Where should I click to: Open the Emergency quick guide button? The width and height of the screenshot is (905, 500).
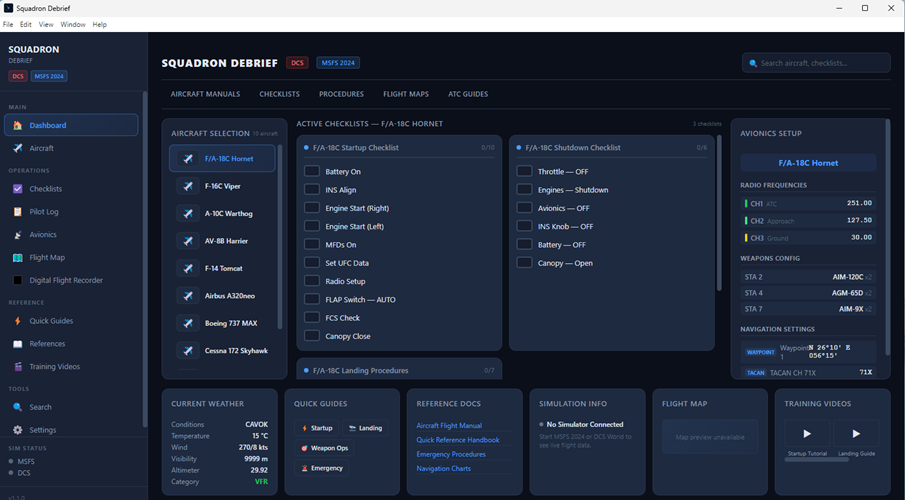click(x=321, y=468)
